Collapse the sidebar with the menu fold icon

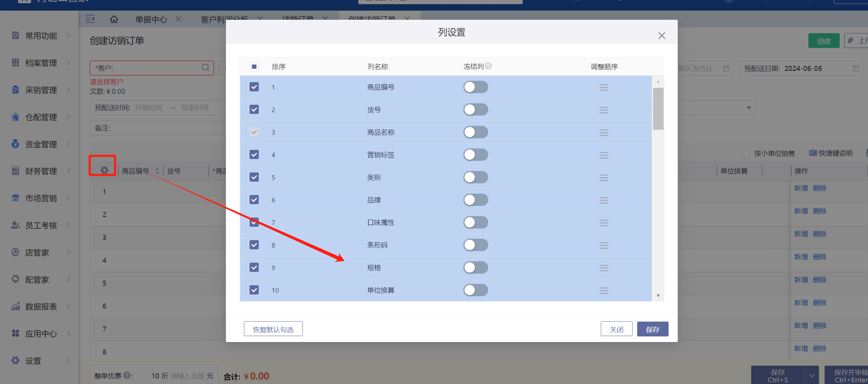pyautogui.click(x=90, y=19)
